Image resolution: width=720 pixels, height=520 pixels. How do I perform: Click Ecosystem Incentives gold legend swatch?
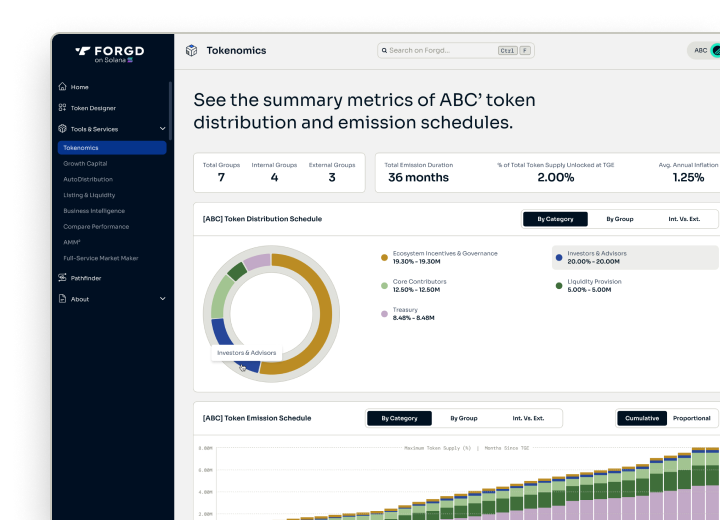pos(384,258)
